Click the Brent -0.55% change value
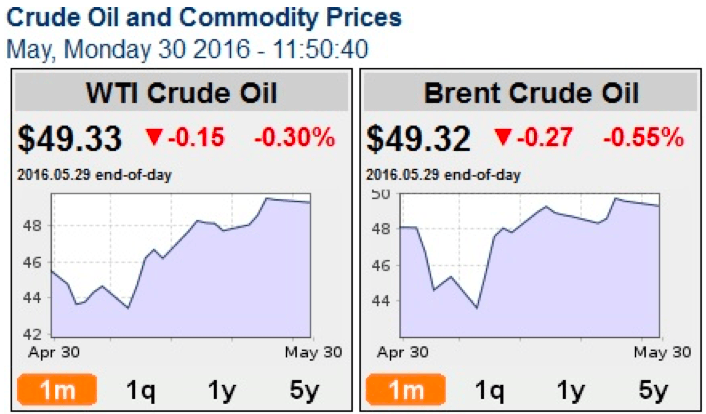The width and height of the screenshot is (706, 414). (643, 138)
